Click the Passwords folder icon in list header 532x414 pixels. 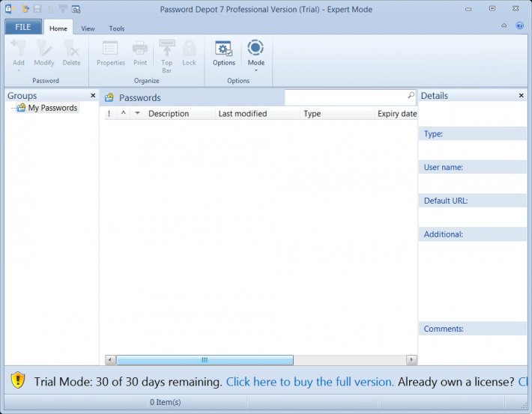(x=109, y=97)
